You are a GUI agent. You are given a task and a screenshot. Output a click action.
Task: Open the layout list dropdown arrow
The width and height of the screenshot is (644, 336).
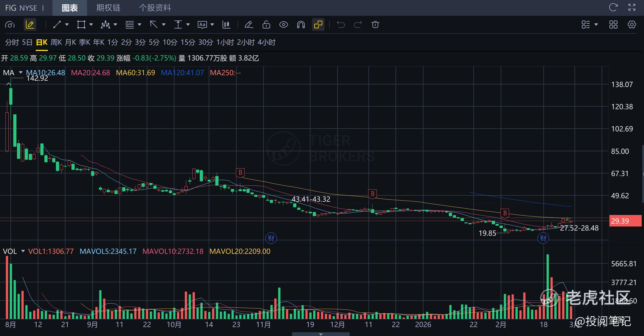tap(596, 25)
